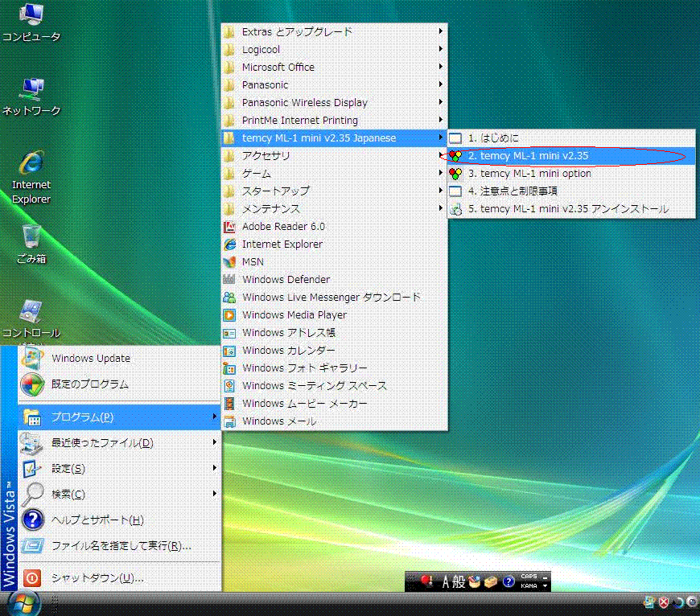Expand the Microsoft Office folder arrow
This screenshot has width=700, height=616.
point(441,67)
